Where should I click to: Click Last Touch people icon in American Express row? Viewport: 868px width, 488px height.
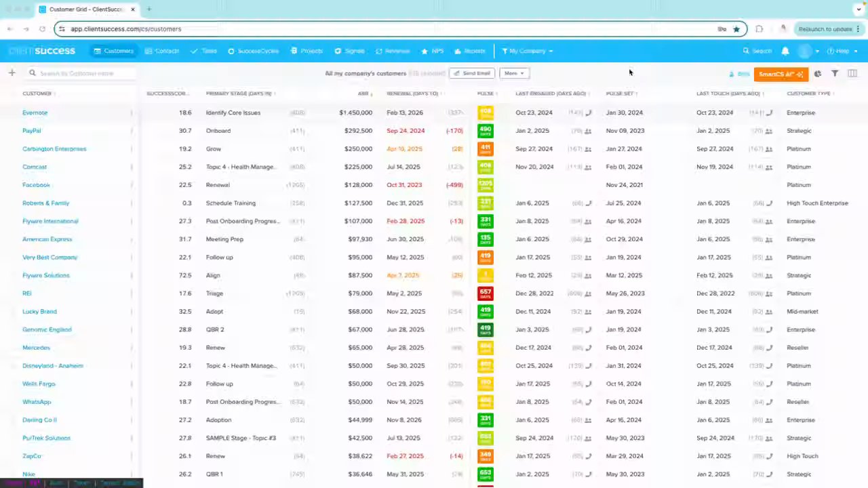769,239
